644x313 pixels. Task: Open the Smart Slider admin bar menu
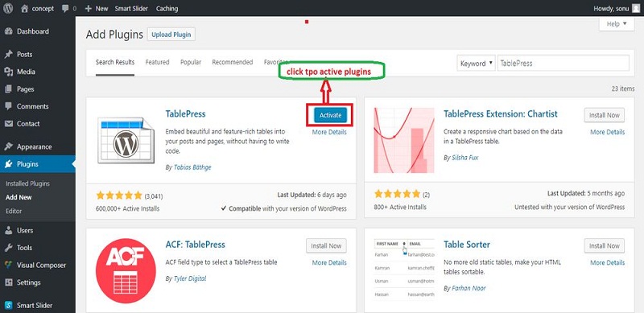[x=131, y=8]
